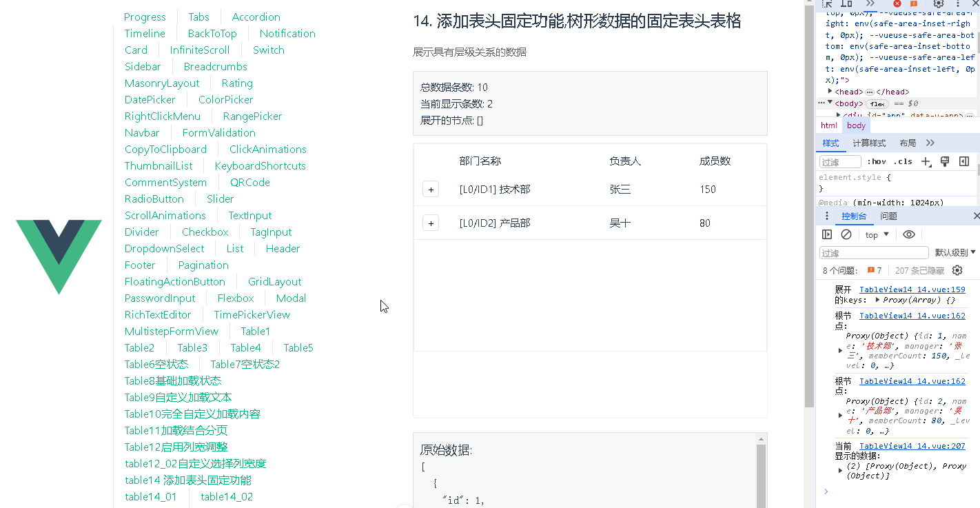Switch to the 问题 console tab
The width and height of the screenshot is (980, 508).
[889, 216]
